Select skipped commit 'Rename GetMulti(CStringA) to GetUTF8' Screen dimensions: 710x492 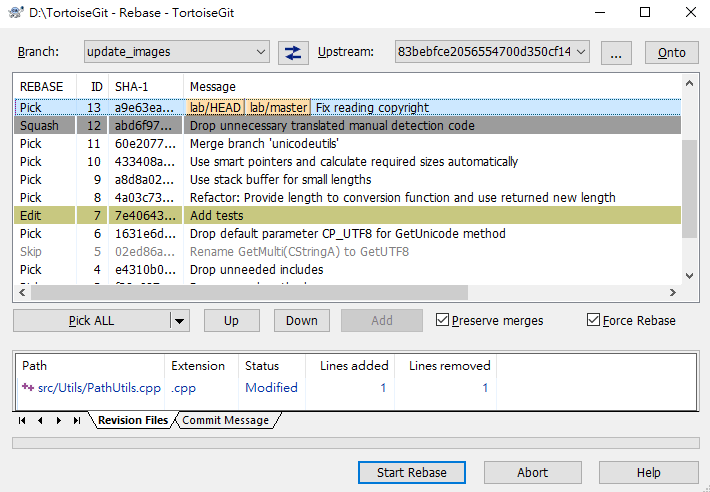348,252
